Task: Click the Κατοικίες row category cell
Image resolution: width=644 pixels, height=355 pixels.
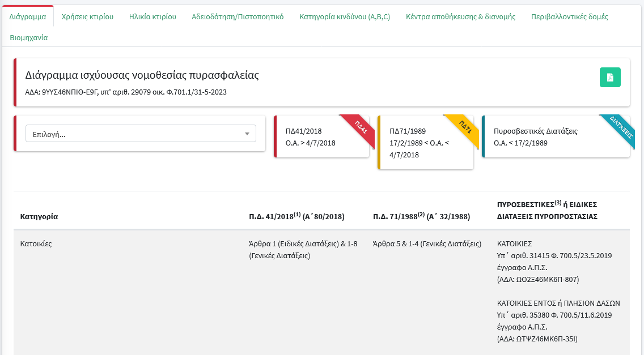Action: click(36, 244)
